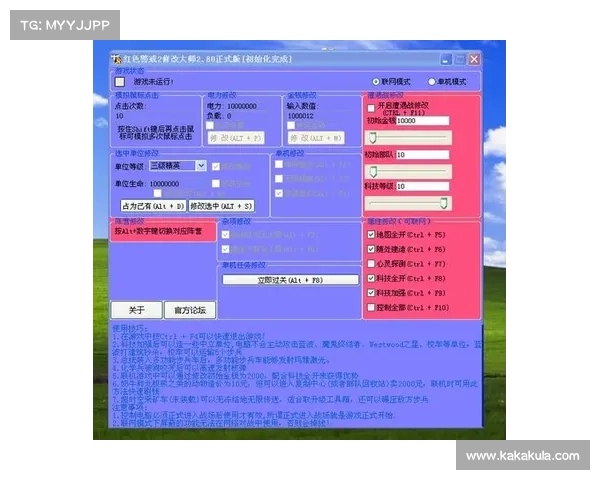Close the 红色警戒2修改大师 window
Screen dimensions: 600x480
[x=474, y=59]
